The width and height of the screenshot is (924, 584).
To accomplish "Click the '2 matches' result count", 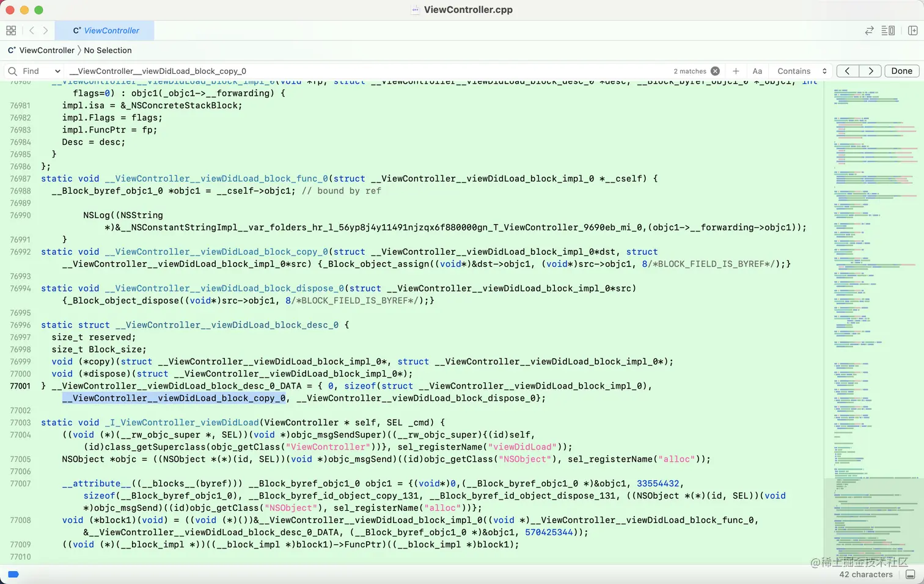I will (x=689, y=71).
